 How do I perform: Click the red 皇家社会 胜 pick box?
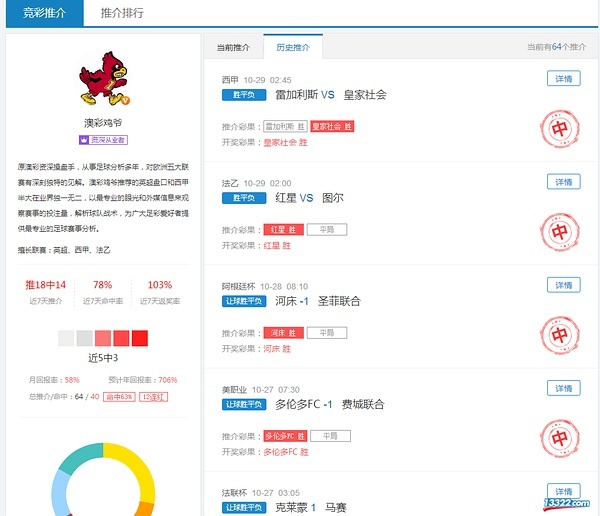pyautogui.click(x=332, y=126)
